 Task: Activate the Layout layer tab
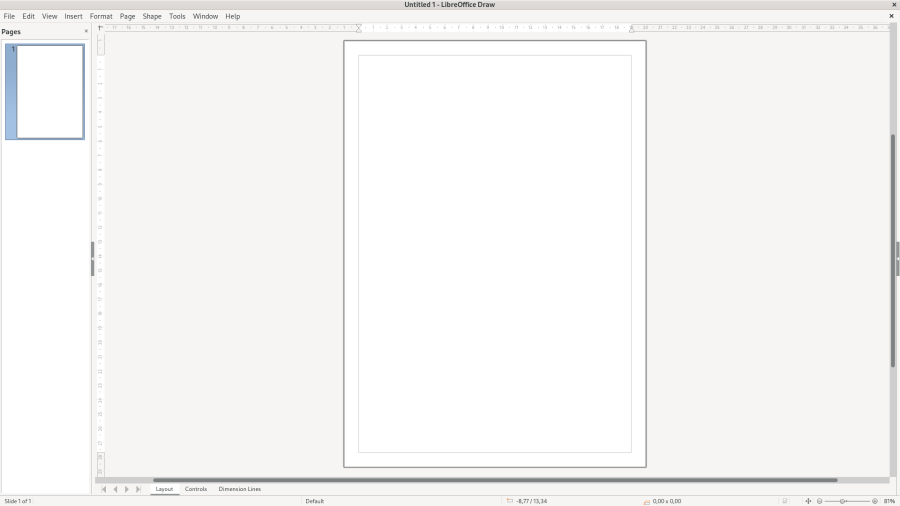(164, 489)
